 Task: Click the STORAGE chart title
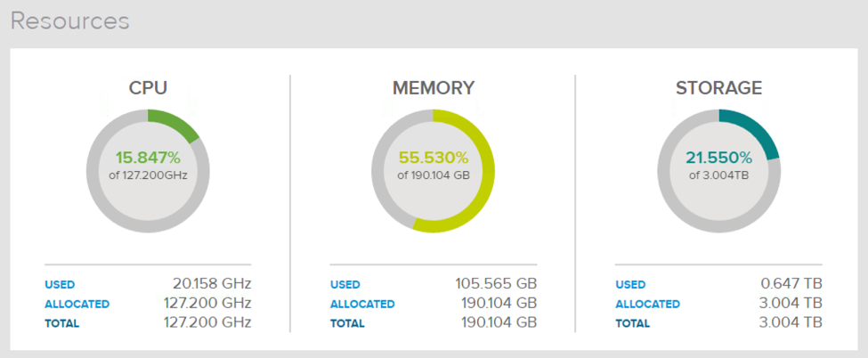pyautogui.click(x=718, y=88)
